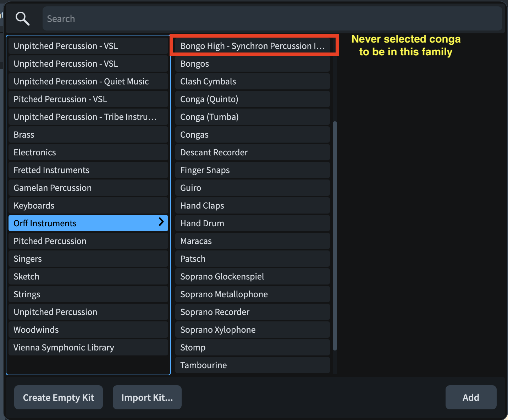Click the Search input field

(272, 18)
